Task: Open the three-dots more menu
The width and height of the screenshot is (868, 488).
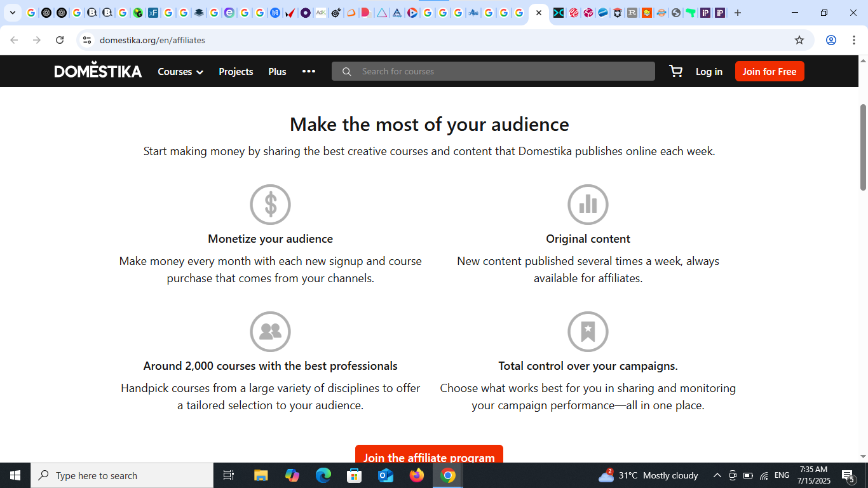Action: pyautogui.click(x=309, y=71)
